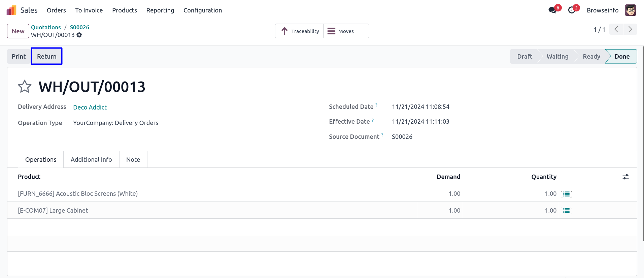Click the source document value S00026

402,137
